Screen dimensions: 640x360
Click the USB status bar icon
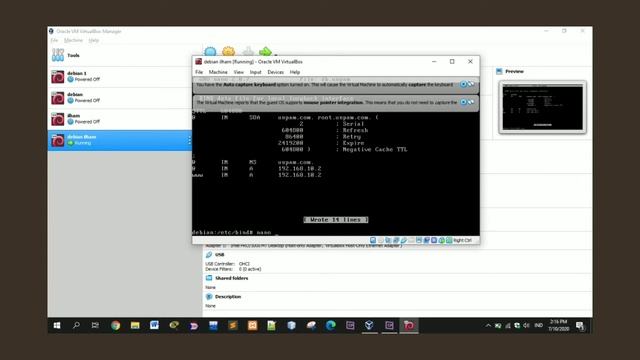404,240
